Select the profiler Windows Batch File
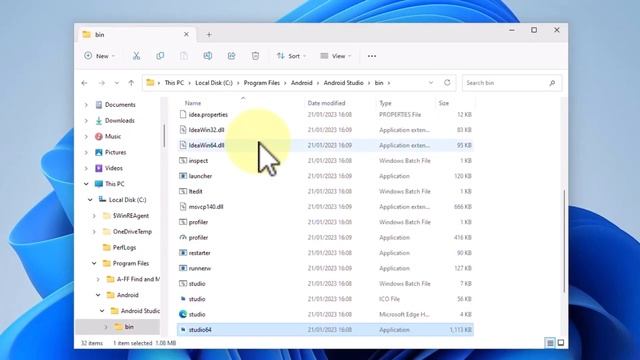Image resolution: width=640 pixels, height=360 pixels. tap(325, 222)
